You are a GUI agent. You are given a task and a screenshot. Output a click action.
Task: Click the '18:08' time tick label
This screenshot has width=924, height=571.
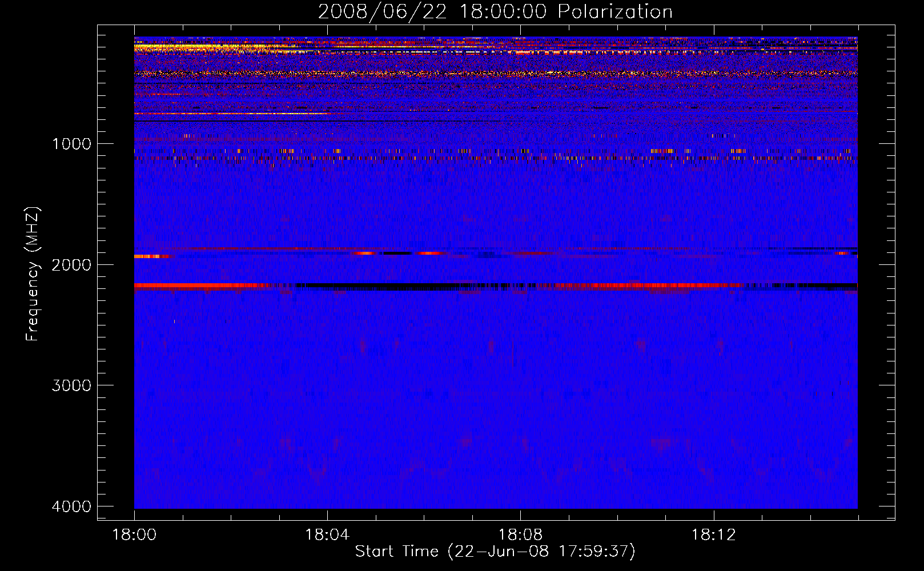click(520, 535)
